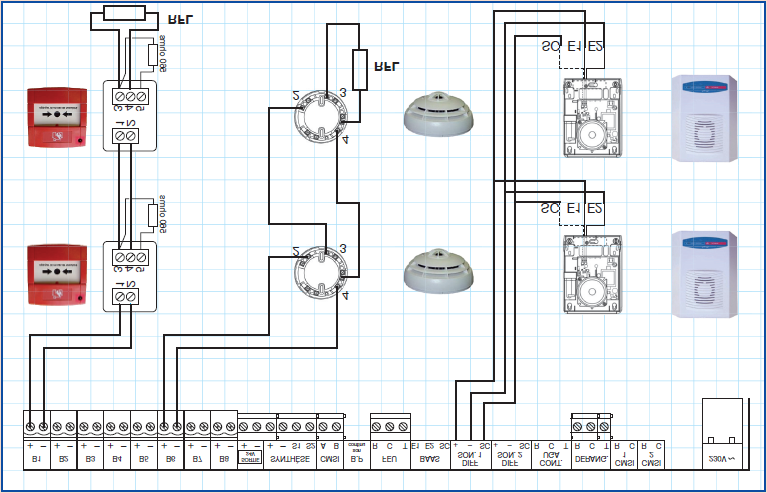Click the SORTIE 24V boxed label

point(250,457)
